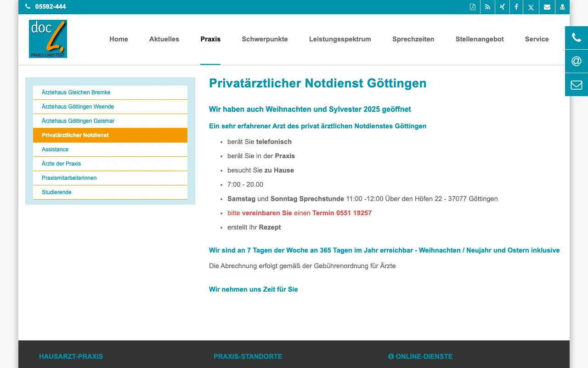The height and width of the screenshot is (368, 588).
Task: Visit the Facebook page icon
Action: 516,7
